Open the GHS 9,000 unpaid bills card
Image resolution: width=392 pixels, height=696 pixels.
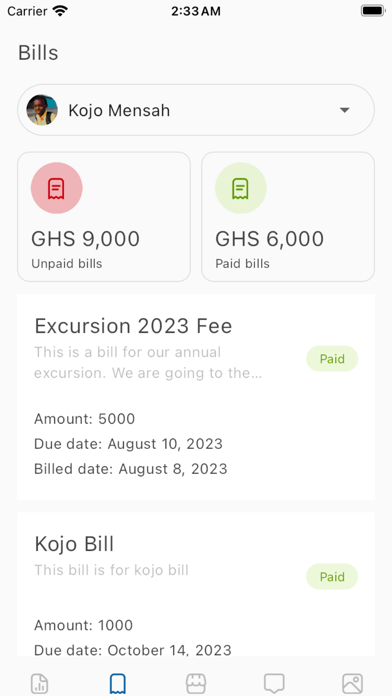click(x=104, y=217)
